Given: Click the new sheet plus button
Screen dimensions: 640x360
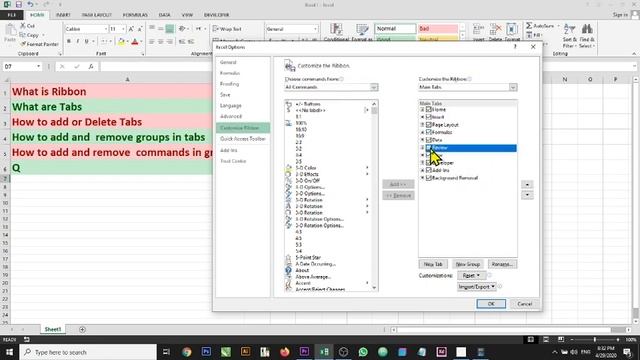Looking at the screenshot, I should pyautogui.click(x=82, y=329).
